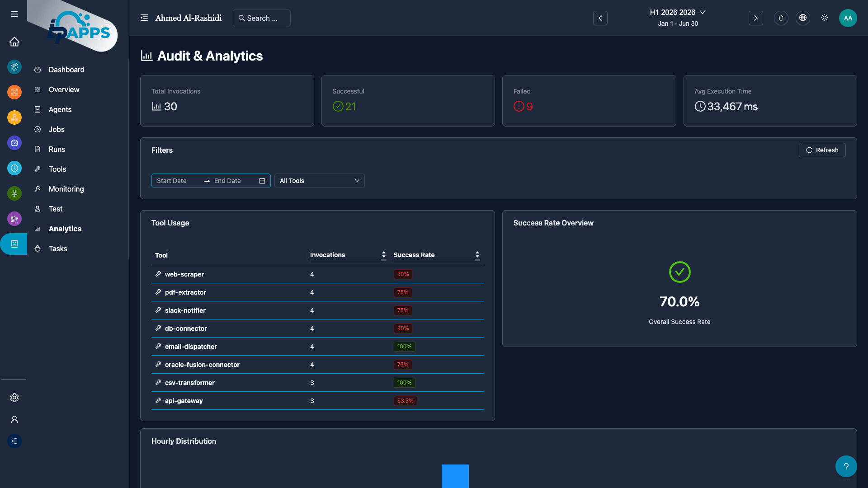Toggle the Success Rate column sort order
Image resolution: width=868 pixels, height=488 pixels.
point(477,255)
